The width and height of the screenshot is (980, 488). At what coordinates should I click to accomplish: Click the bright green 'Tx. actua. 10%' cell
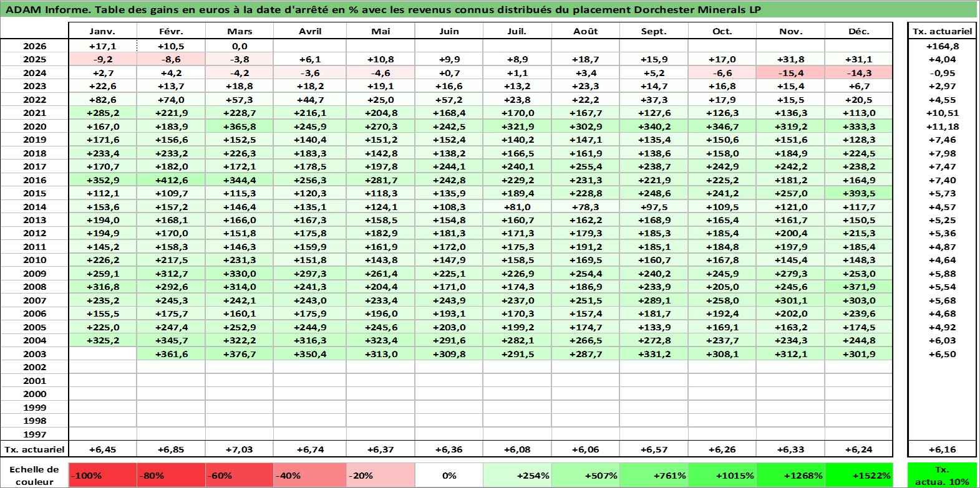click(x=942, y=475)
